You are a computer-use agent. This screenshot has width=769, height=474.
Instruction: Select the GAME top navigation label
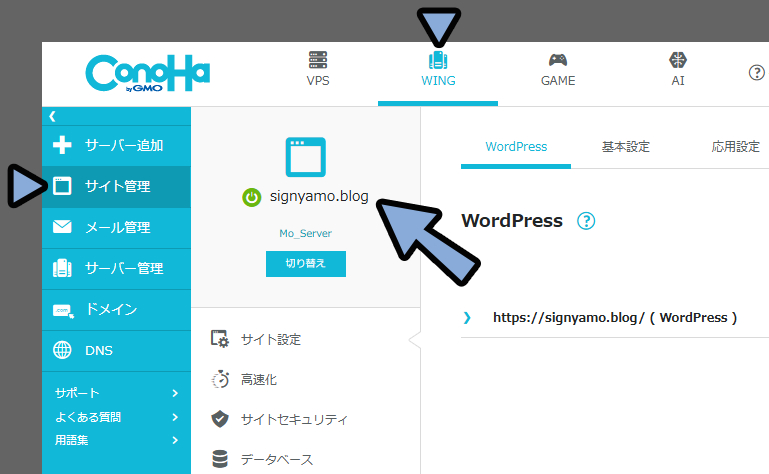(x=558, y=80)
